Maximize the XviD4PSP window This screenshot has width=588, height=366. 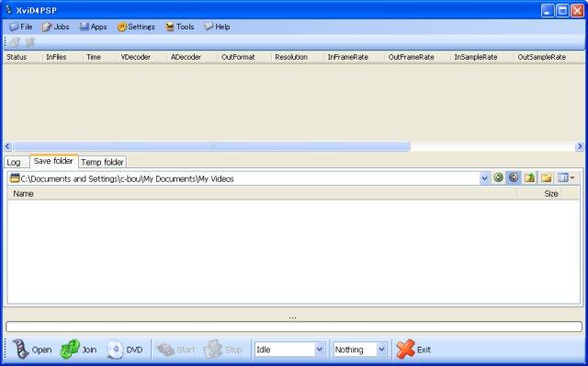(x=562, y=10)
